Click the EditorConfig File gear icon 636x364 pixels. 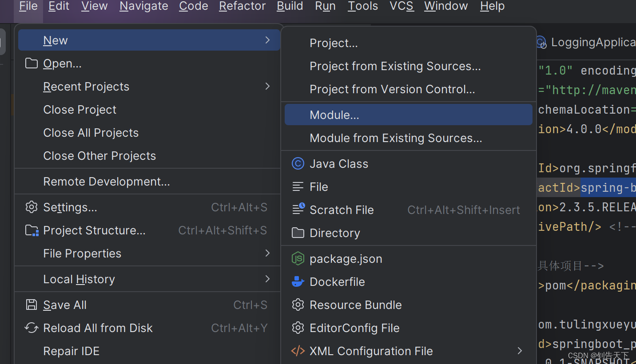(298, 328)
